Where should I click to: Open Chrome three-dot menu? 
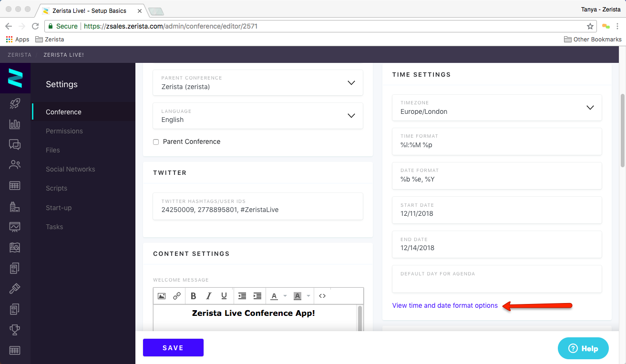coord(617,26)
